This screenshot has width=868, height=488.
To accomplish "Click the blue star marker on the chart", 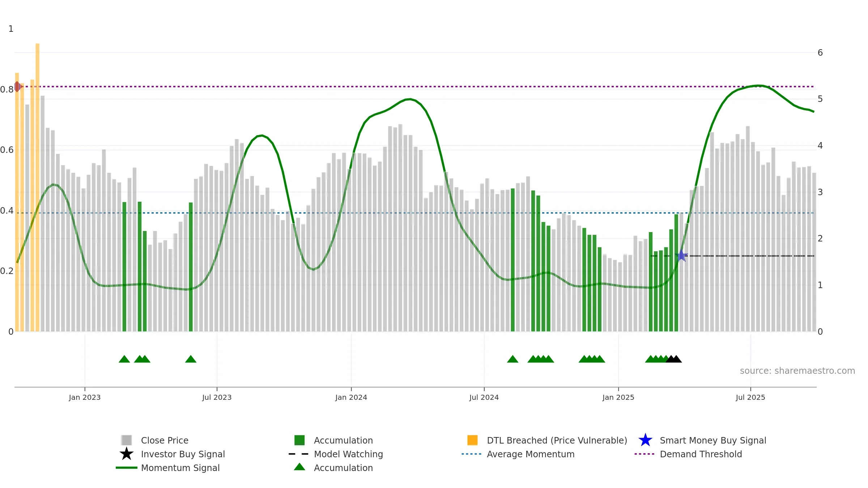I will tap(681, 256).
